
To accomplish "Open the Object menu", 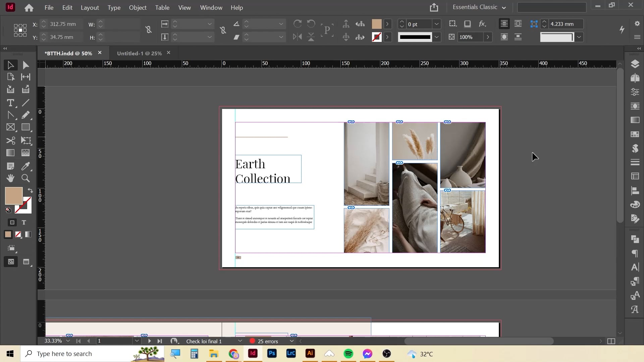I will (138, 8).
